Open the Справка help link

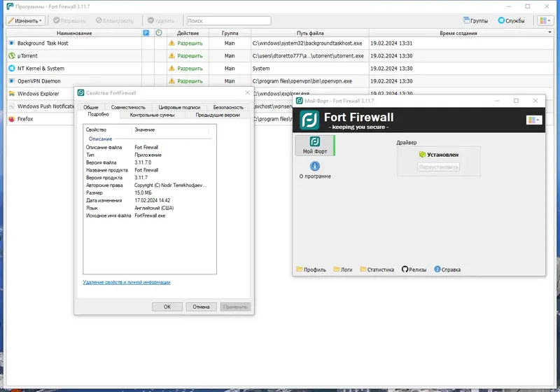pyautogui.click(x=447, y=269)
